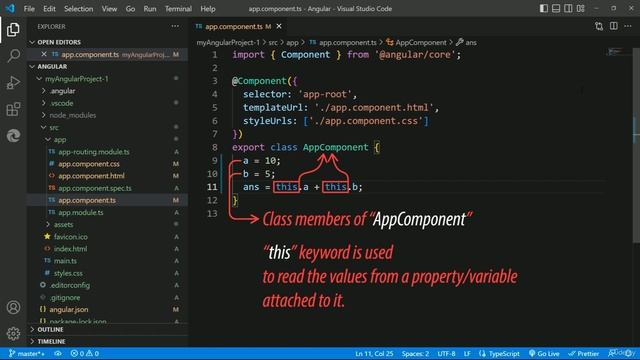Open the Manage gear icon

point(13,333)
